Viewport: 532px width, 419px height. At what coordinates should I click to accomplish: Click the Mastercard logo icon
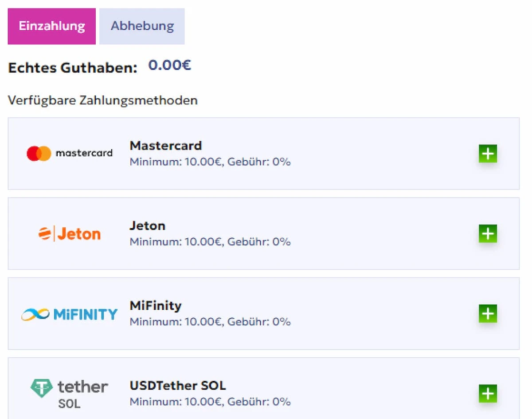click(70, 154)
